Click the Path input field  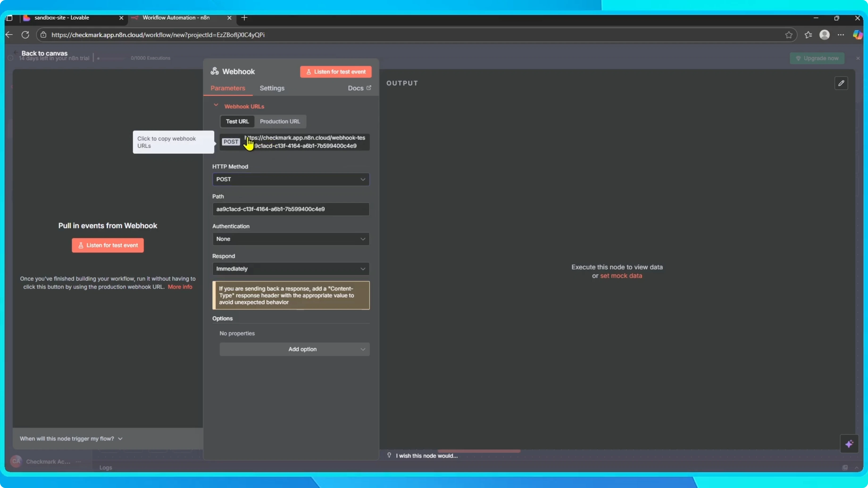click(291, 209)
